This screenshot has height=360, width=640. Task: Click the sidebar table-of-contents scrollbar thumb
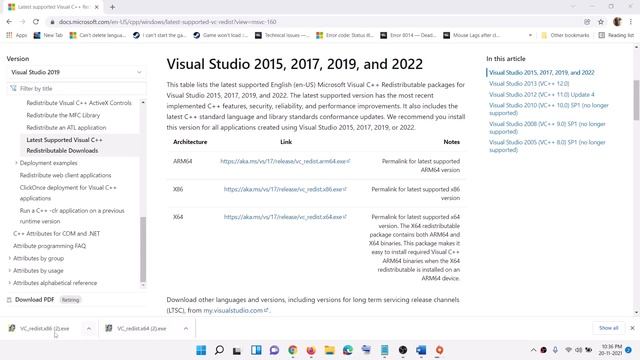[x=143, y=249]
